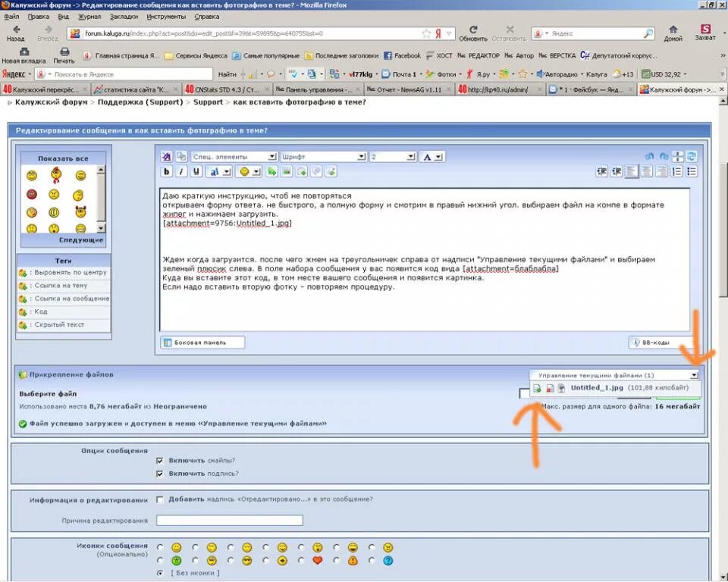Image resolution: width=728 pixels, height=582 pixels.
Task: Open the Шрифт font dropdown
Action: point(323,157)
